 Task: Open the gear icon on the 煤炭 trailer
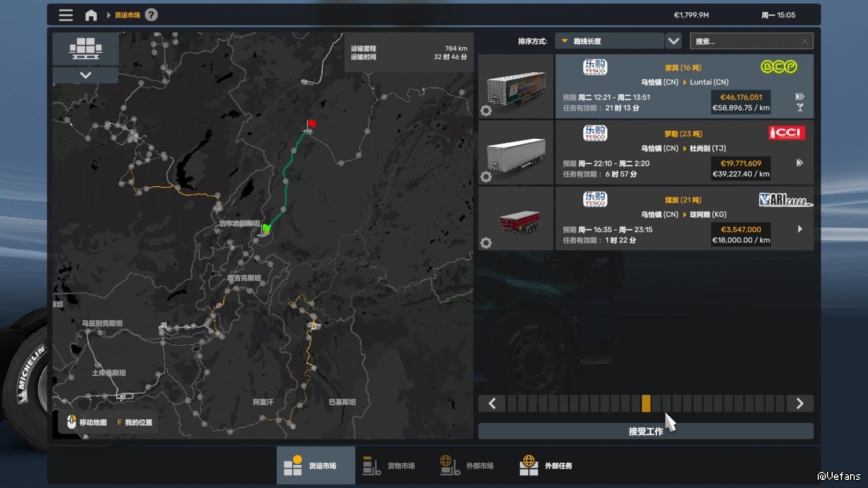coord(486,243)
